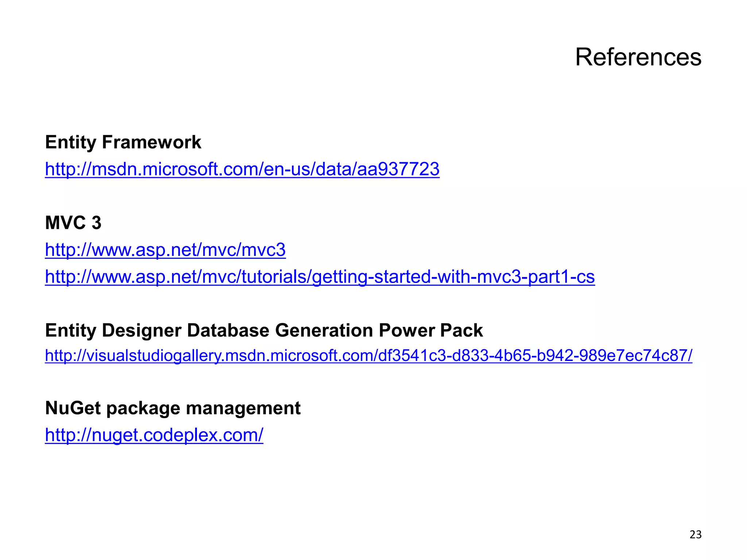Screen dimensions: 747x560
Task: Click the word package in NuGet heading
Action: (143, 408)
